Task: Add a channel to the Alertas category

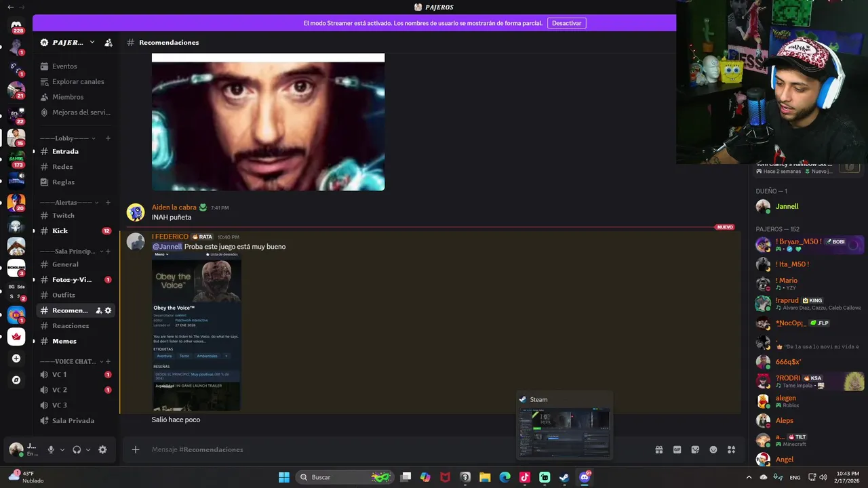Action: [108, 203]
